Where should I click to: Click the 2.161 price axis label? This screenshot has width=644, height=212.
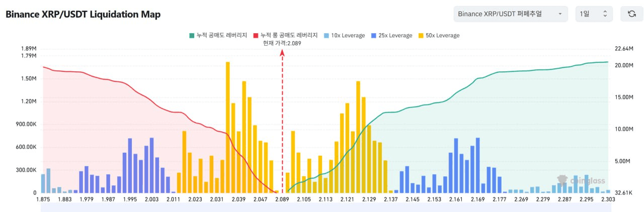pos(456,199)
